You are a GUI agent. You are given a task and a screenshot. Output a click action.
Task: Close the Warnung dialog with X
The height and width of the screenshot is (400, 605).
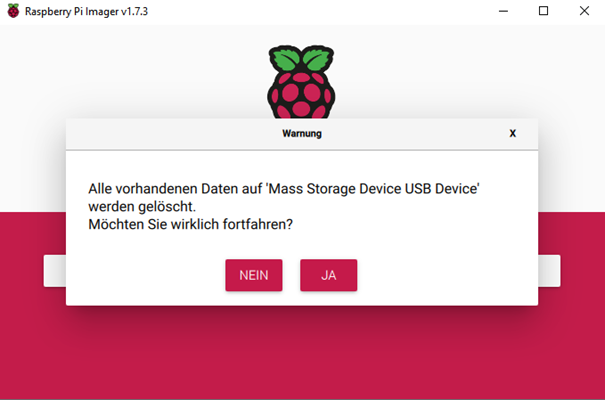512,133
